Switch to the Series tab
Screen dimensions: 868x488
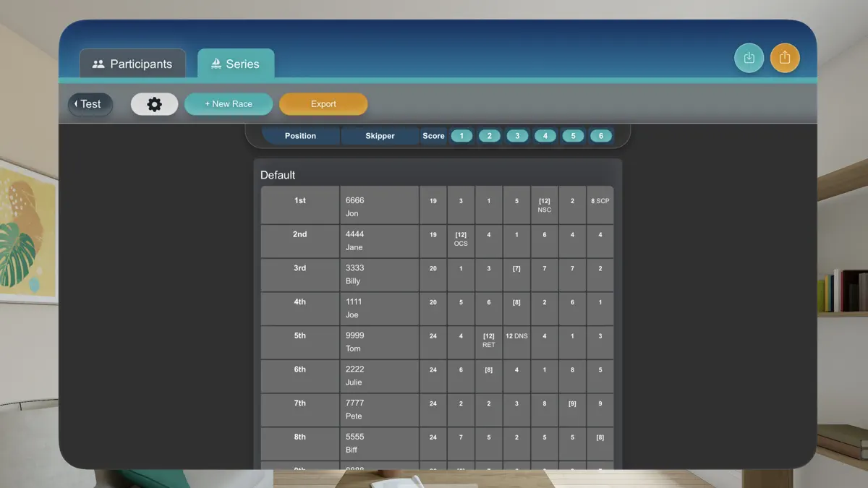[x=236, y=64]
